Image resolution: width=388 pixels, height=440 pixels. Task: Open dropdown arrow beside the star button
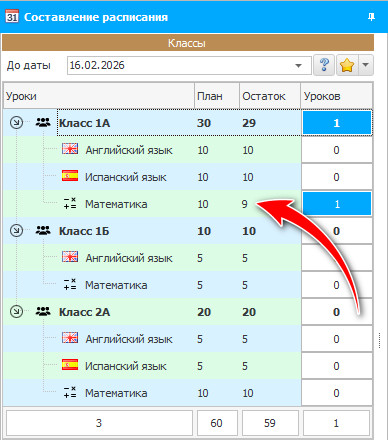pyautogui.click(x=366, y=65)
